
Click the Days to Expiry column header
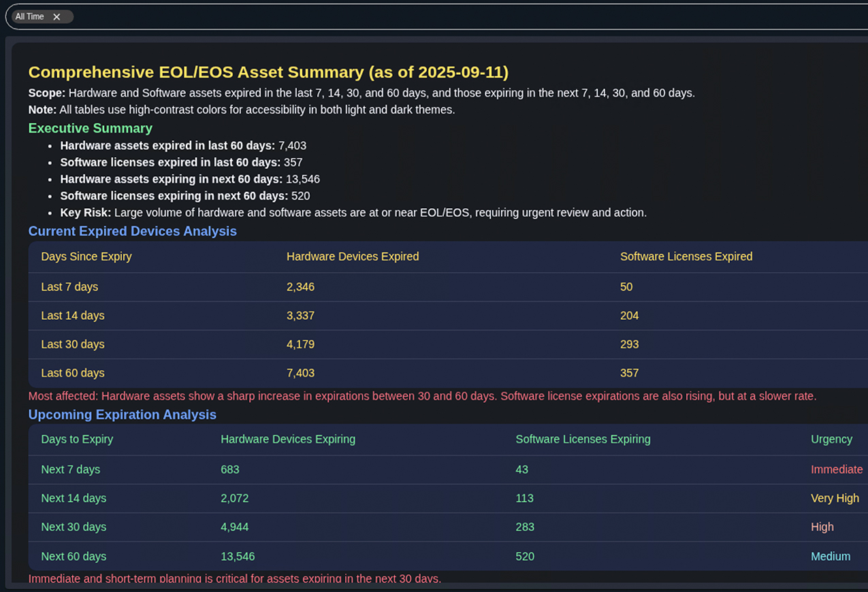pos(77,439)
